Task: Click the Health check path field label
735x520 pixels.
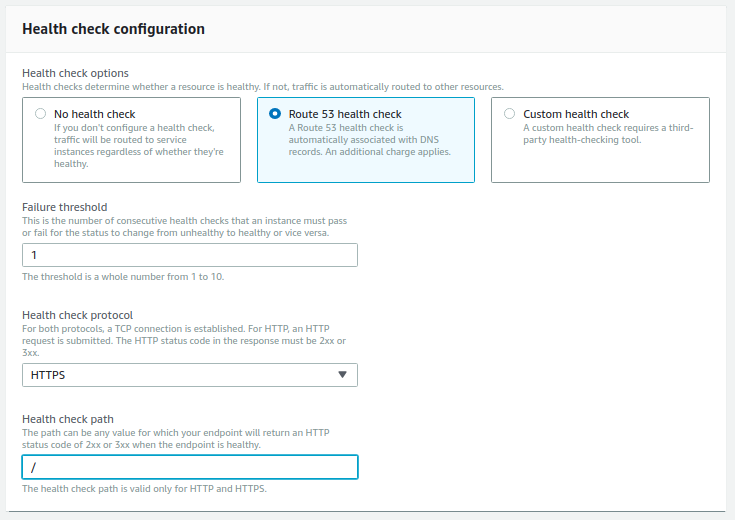Action: tap(68, 419)
